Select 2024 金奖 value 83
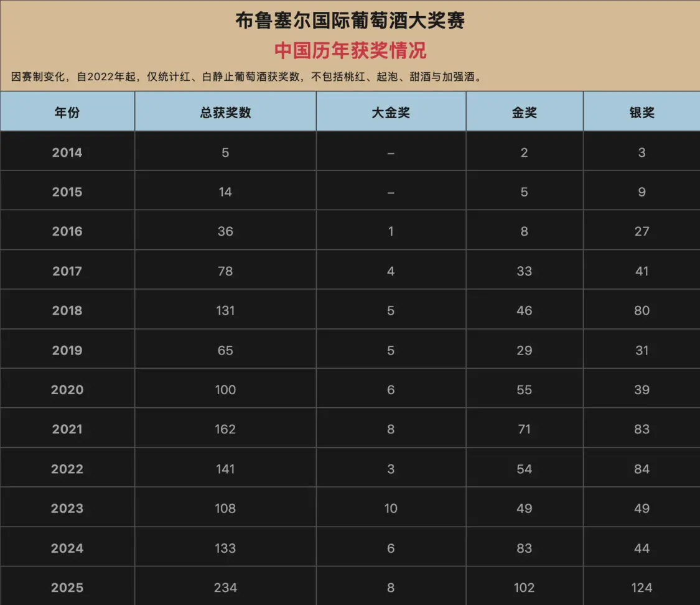Screen dimensions: 700x605 [x=524, y=548]
